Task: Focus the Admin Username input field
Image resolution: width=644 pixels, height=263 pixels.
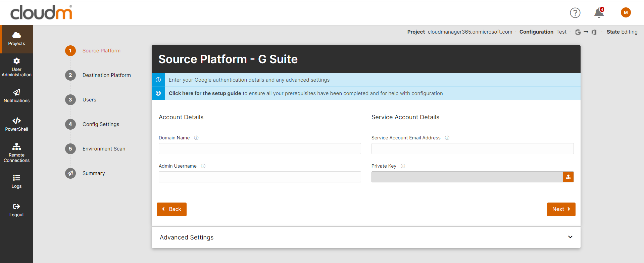Action: pyautogui.click(x=260, y=177)
